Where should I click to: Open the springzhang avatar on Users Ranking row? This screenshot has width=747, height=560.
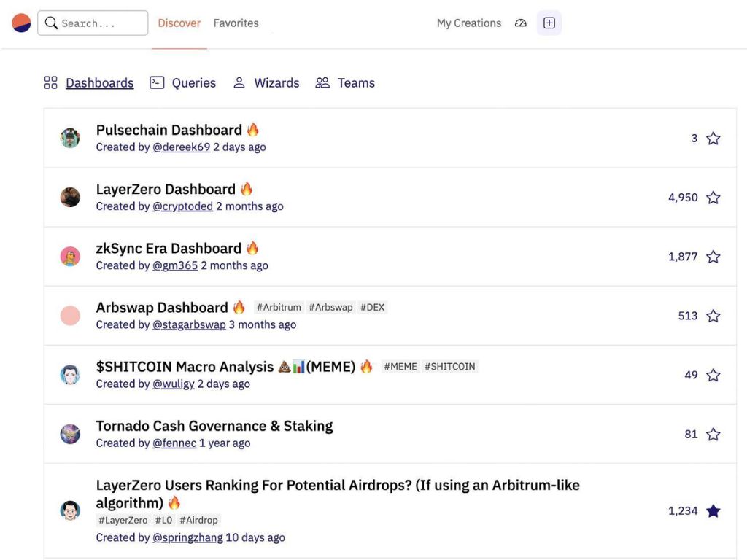(x=70, y=510)
